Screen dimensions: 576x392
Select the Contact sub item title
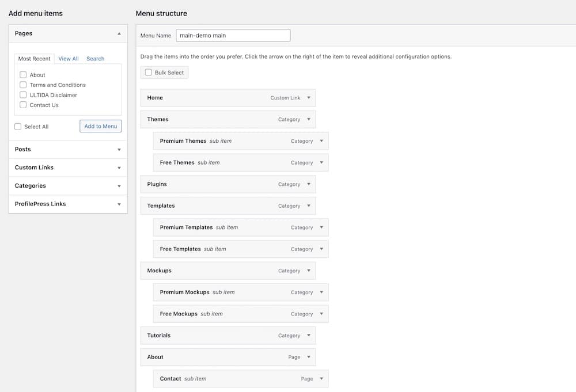[x=170, y=379]
